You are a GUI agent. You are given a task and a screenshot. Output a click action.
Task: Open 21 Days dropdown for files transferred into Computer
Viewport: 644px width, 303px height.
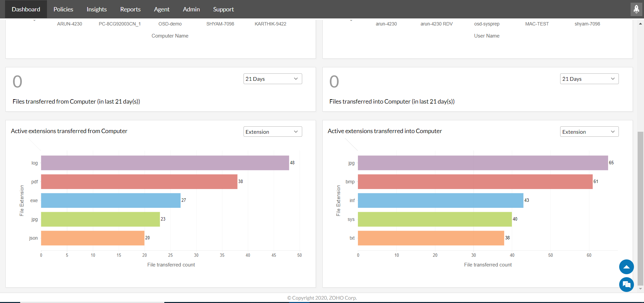coord(589,79)
